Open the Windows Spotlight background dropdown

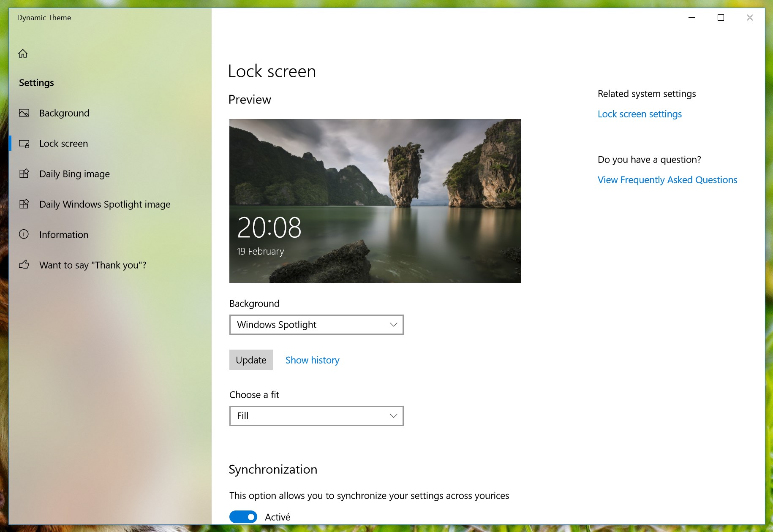point(316,325)
